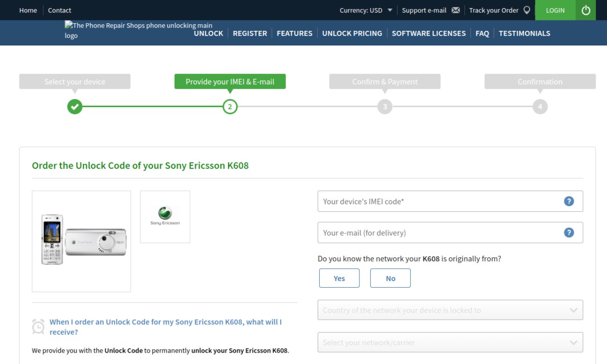
Task: Click the Track your Order location pin icon
Action: tap(526, 10)
